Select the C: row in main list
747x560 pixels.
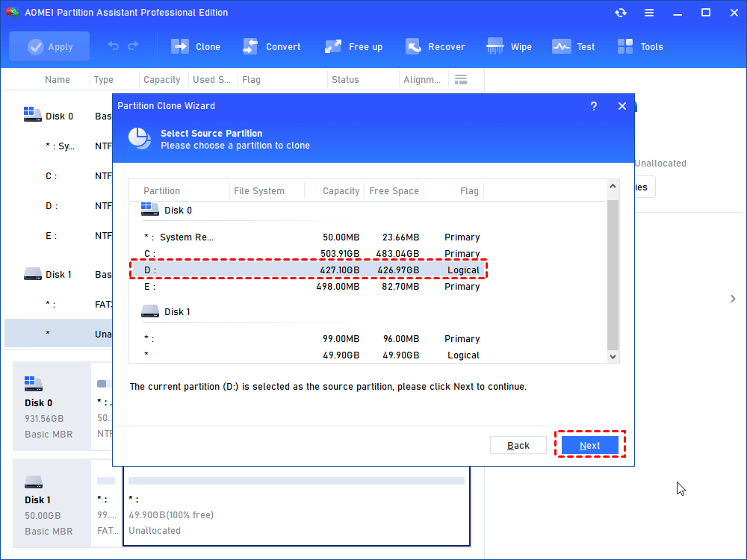click(58, 176)
